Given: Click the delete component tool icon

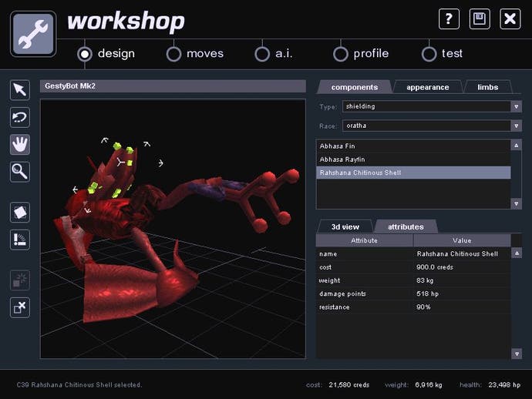Looking at the screenshot, I should click(20, 307).
